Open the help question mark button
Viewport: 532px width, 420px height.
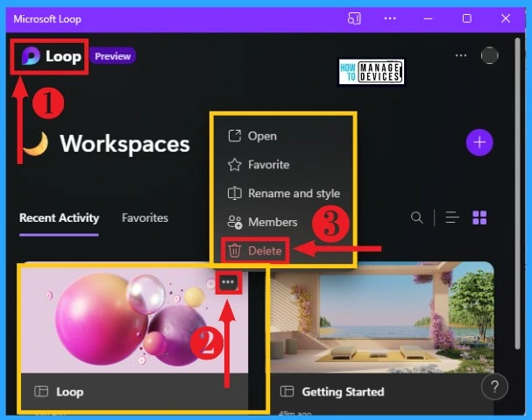[494, 387]
